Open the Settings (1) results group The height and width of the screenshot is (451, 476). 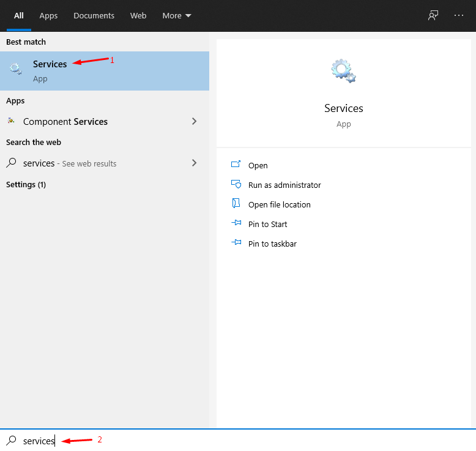(x=26, y=185)
